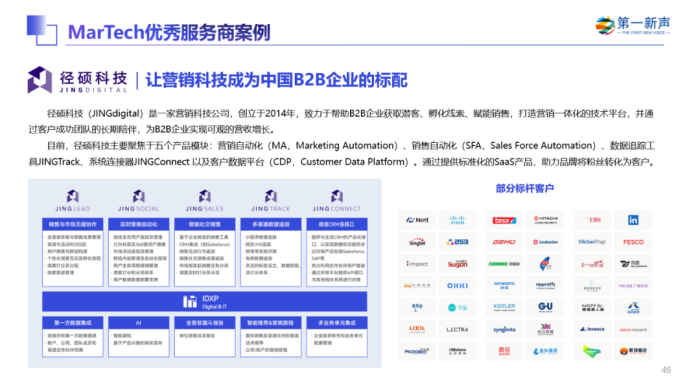Select the 微信CRM连接口 box header
Screen dimensions: 700x386
click(x=337, y=224)
